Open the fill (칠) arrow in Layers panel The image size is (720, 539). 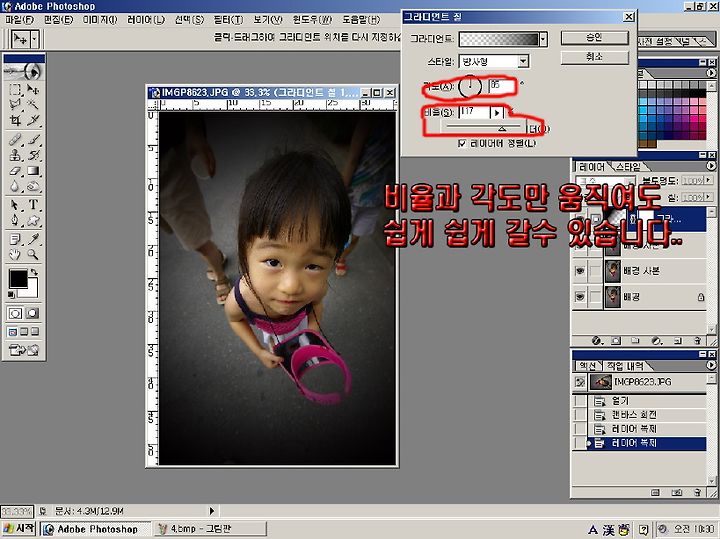(709, 197)
